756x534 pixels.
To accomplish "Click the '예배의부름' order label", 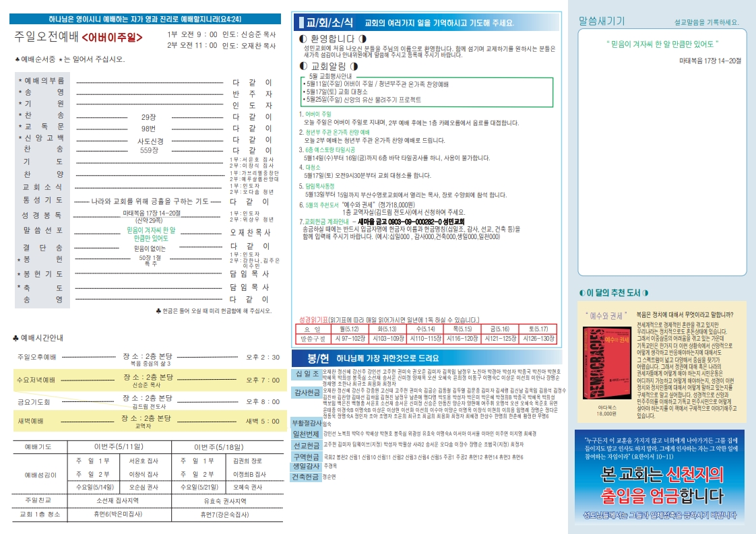I will pos(44,81).
